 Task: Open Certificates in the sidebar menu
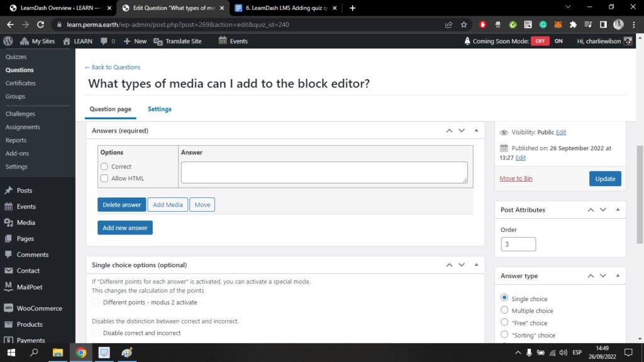pos(21,83)
